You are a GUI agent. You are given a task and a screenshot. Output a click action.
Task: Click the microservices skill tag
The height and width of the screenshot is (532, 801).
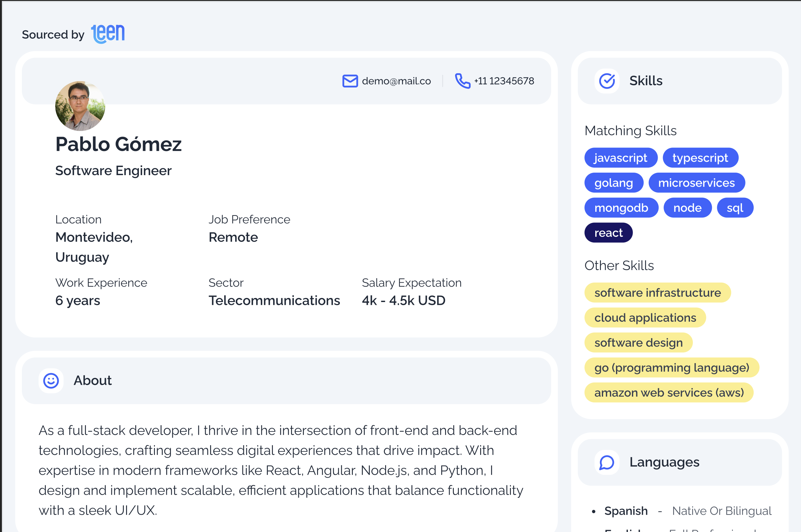coord(697,183)
